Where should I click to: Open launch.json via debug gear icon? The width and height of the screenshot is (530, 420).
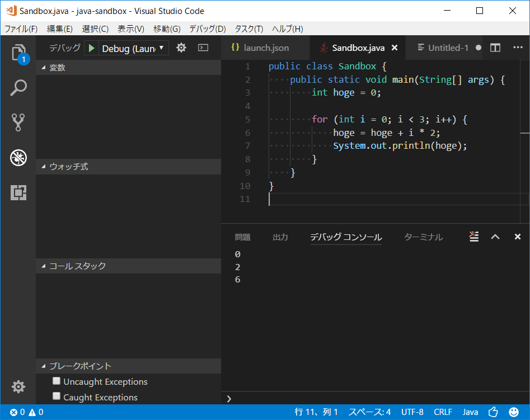tap(181, 48)
